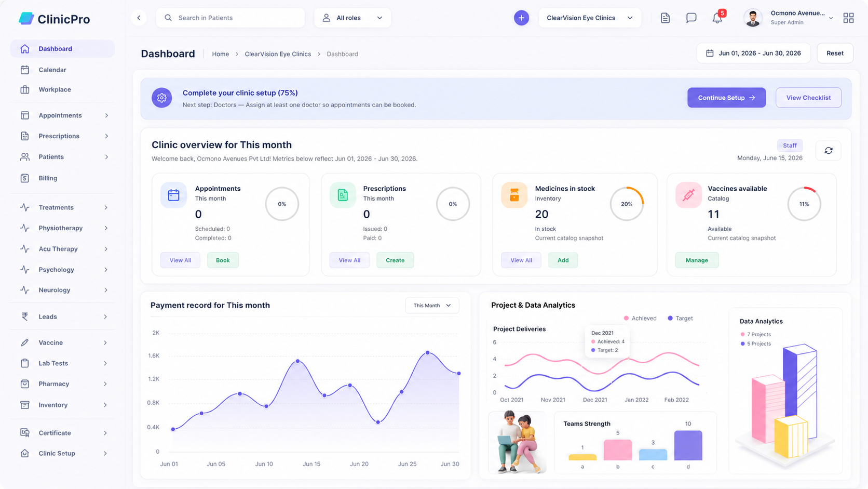Click the date range calendar icon
Screen dimensions: 868x489
pyautogui.click(x=709, y=53)
